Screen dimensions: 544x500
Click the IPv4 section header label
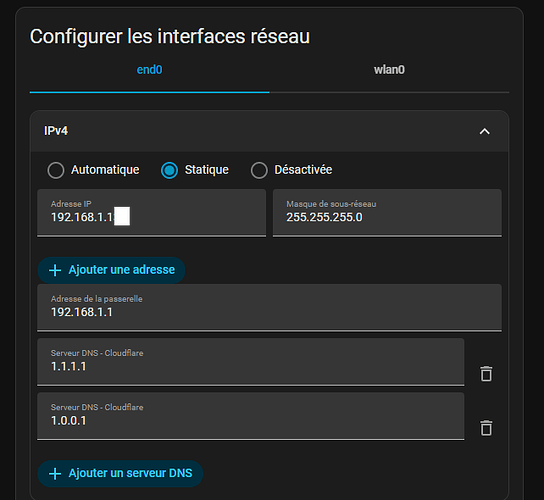[56, 131]
